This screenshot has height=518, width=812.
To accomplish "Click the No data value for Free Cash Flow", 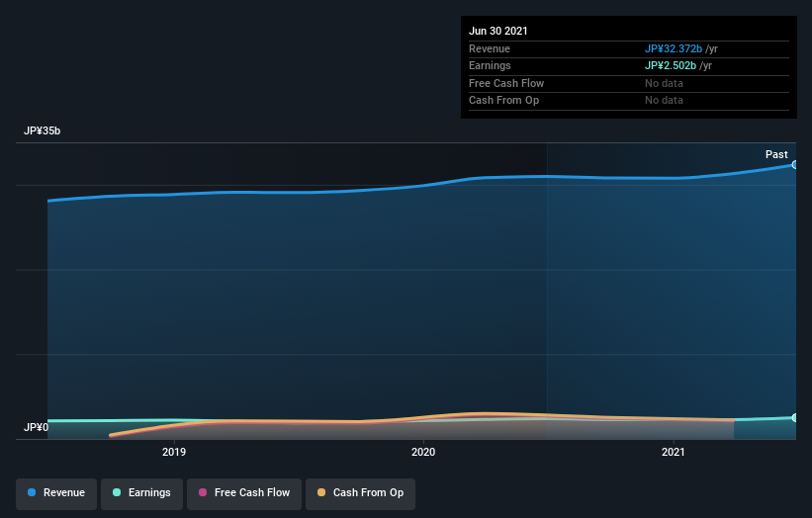I will [664, 83].
